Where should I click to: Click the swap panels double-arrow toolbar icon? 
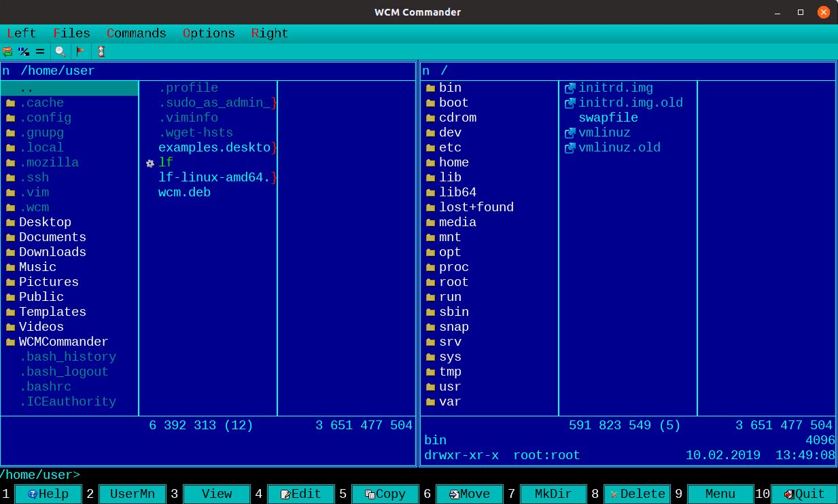7,51
